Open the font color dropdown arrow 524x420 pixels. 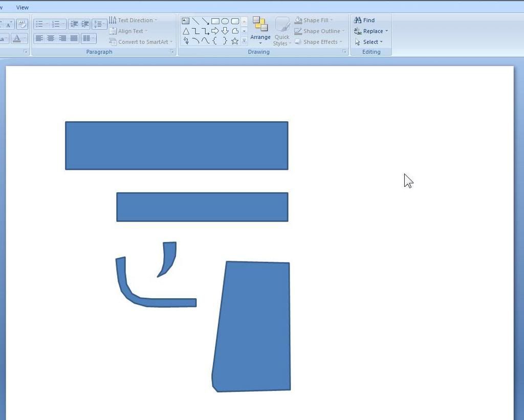point(25,38)
